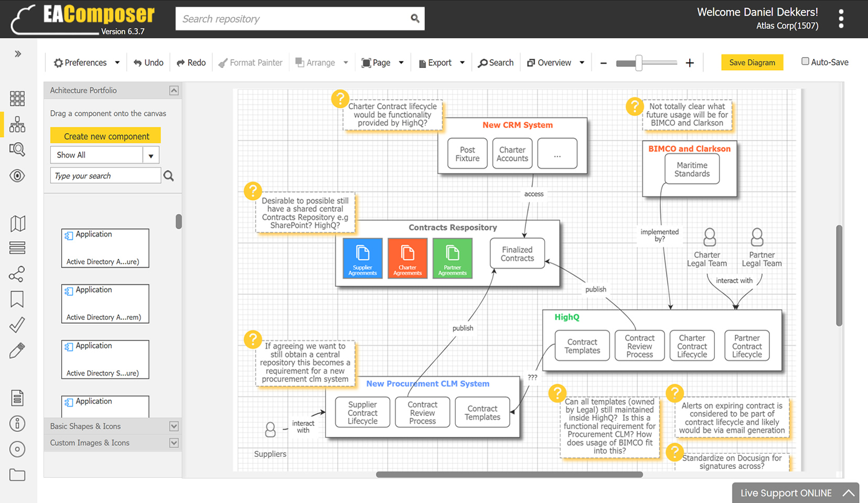The image size is (868, 503).
Task: Click question mark on BIMCO usage note
Action: (635, 106)
